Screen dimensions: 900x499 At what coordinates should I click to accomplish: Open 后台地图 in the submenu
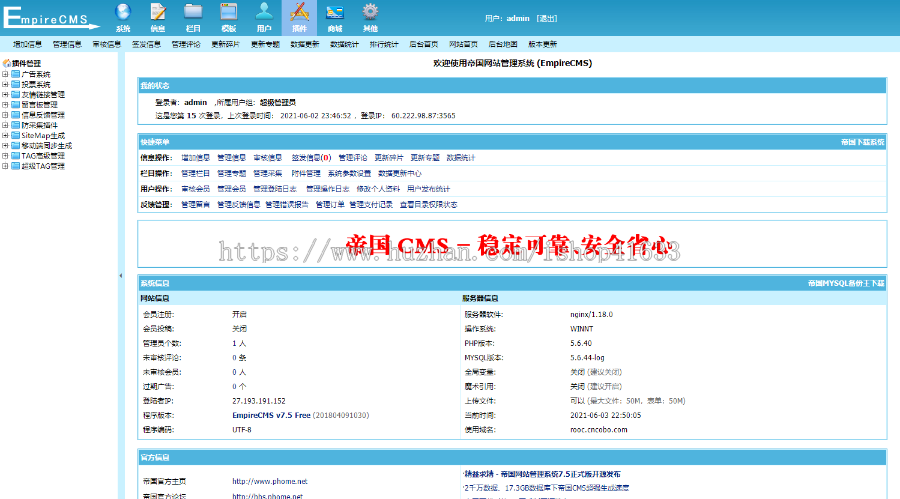tap(503, 44)
